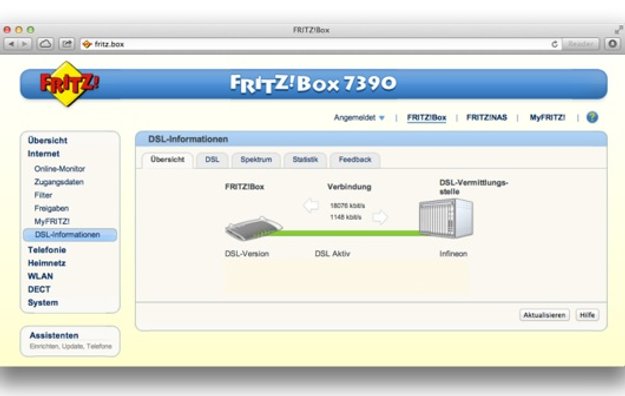Viewport: 625px width, 396px height.
Task: Open the FRITZ!NAS link
Action: (x=487, y=118)
